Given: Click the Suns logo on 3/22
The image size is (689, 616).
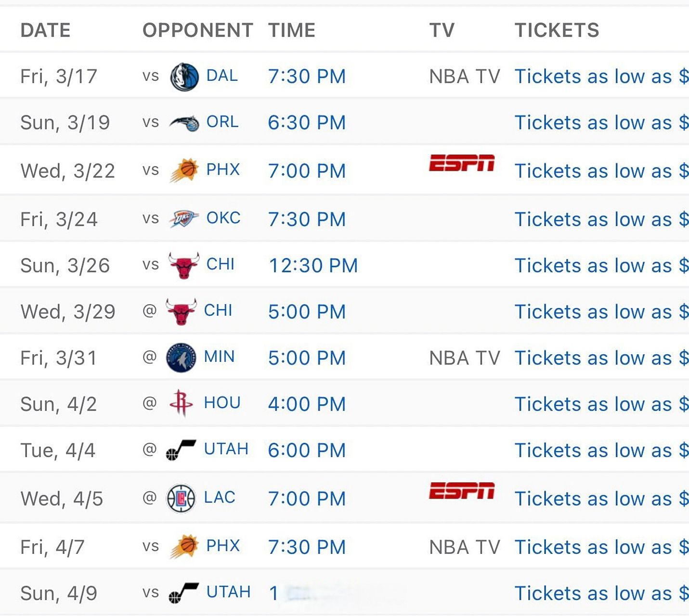Looking at the screenshot, I should [x=184, y=170].
